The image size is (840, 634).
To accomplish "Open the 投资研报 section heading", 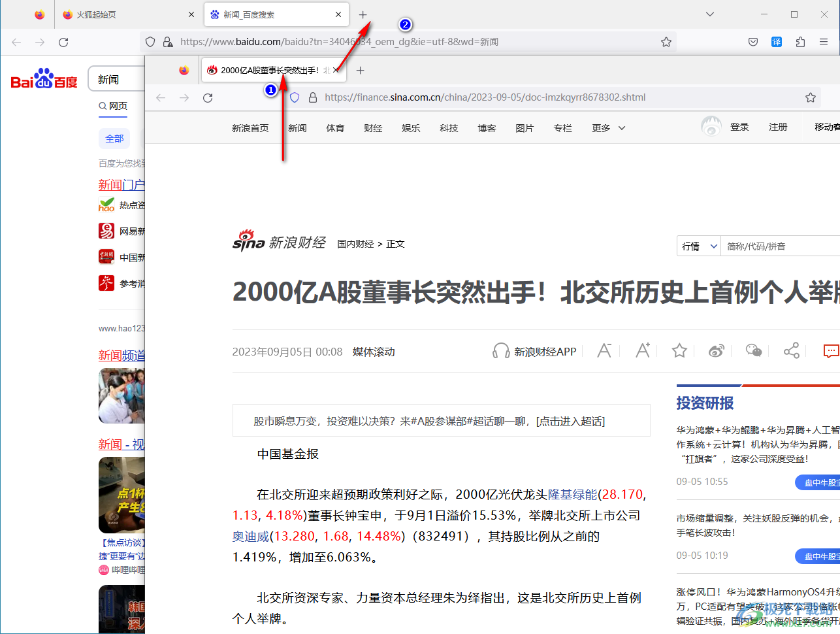I will (x=705, y=403).
